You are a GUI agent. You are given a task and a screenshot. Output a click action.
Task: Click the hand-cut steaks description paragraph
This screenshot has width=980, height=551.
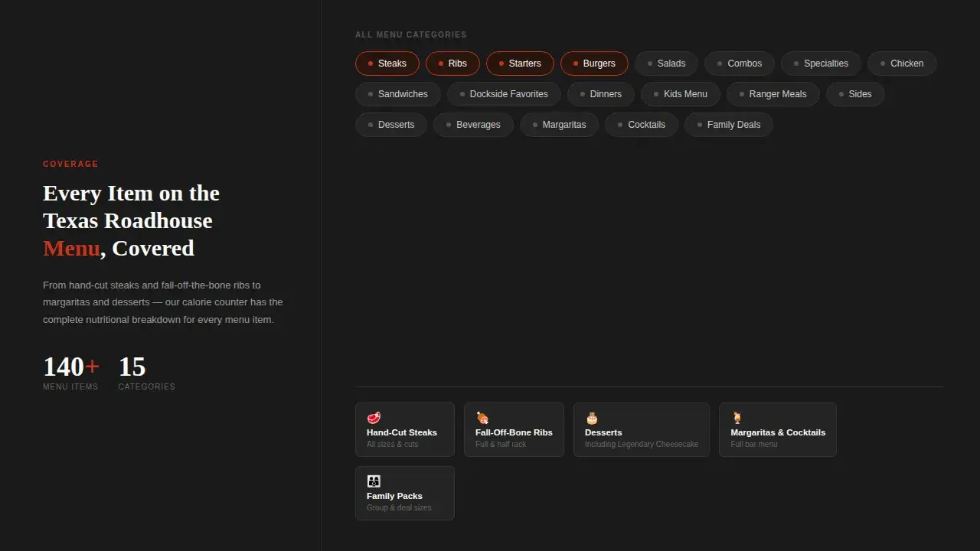tap(163, 302)
